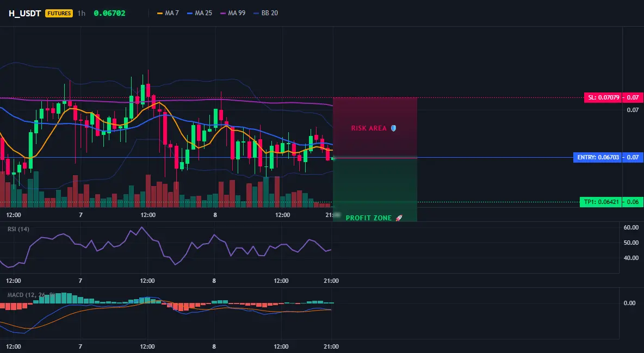
Task: Click the blue 0.07 tag beside ENTRY
Action: (633, 157)
